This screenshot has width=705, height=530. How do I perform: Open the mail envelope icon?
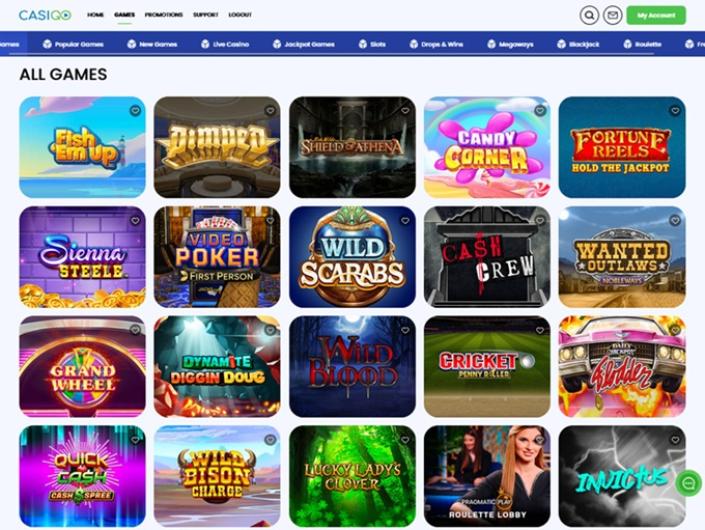tap(612, 15)
